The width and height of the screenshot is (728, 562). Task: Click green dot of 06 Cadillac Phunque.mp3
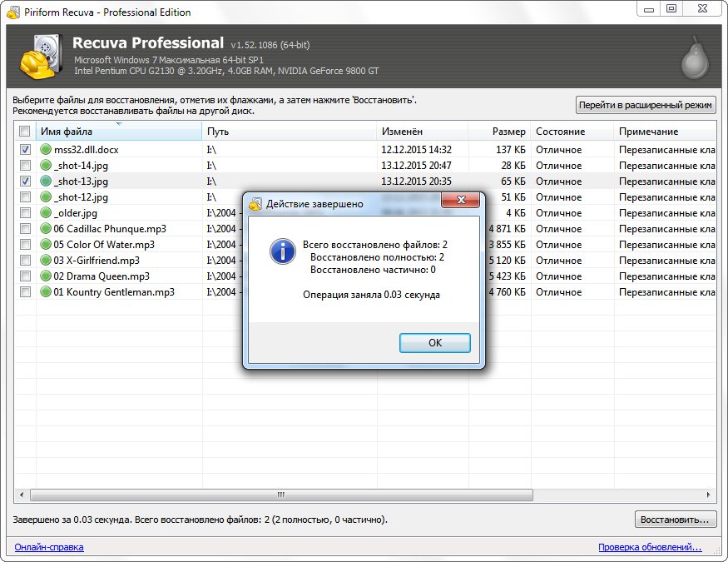tap(46, 228)
